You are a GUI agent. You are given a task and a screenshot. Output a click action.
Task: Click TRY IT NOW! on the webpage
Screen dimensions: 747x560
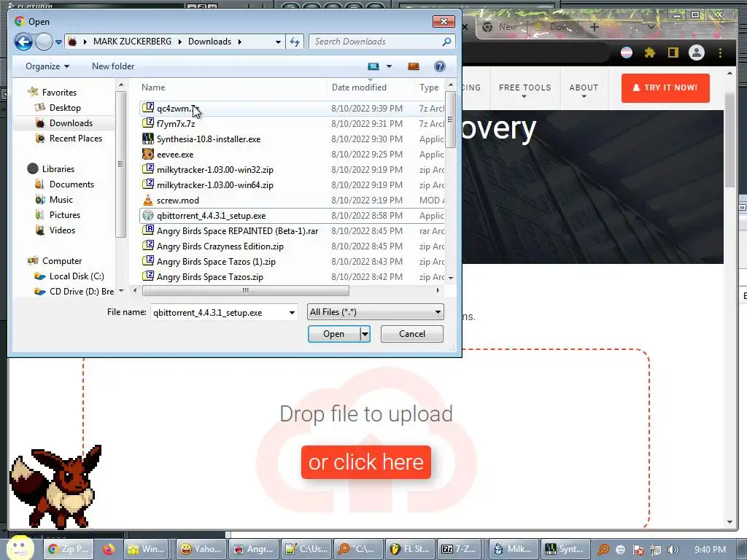pos(665,87)
